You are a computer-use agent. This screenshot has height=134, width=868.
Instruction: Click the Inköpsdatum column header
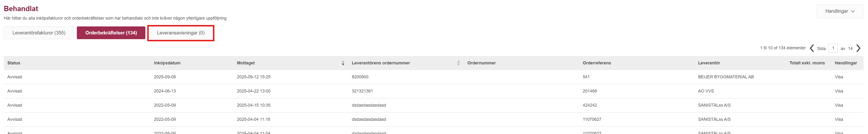[x=167, y=63]
